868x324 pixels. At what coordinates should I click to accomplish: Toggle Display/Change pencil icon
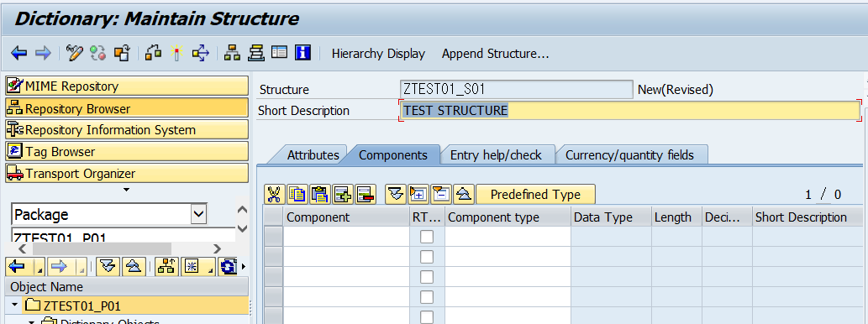74,53
